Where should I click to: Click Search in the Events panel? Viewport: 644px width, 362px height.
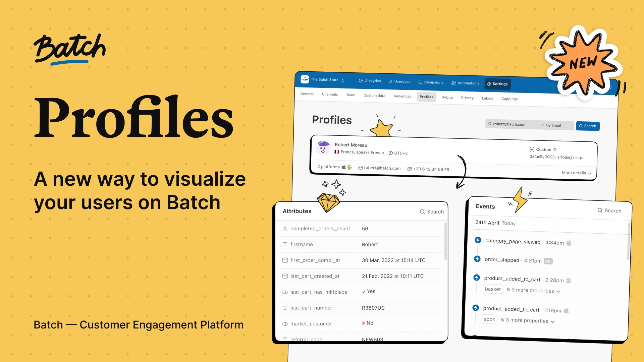609,210
